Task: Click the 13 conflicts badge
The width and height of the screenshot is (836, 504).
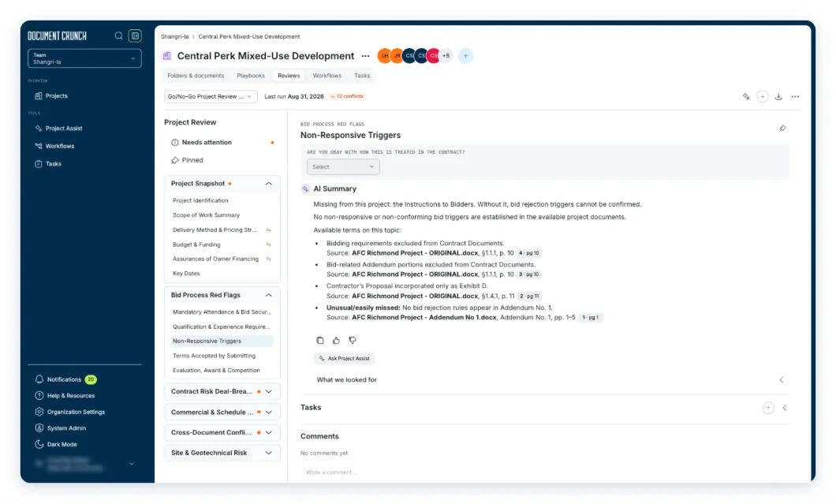Action: 347,96
